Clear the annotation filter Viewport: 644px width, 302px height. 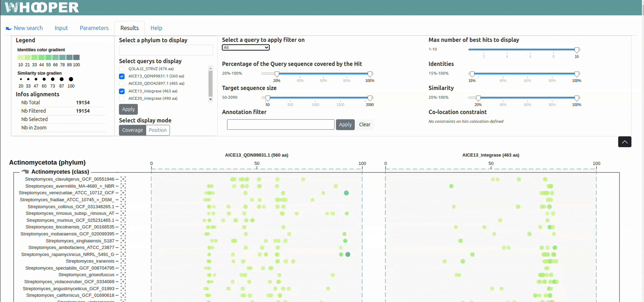[365, 124]
